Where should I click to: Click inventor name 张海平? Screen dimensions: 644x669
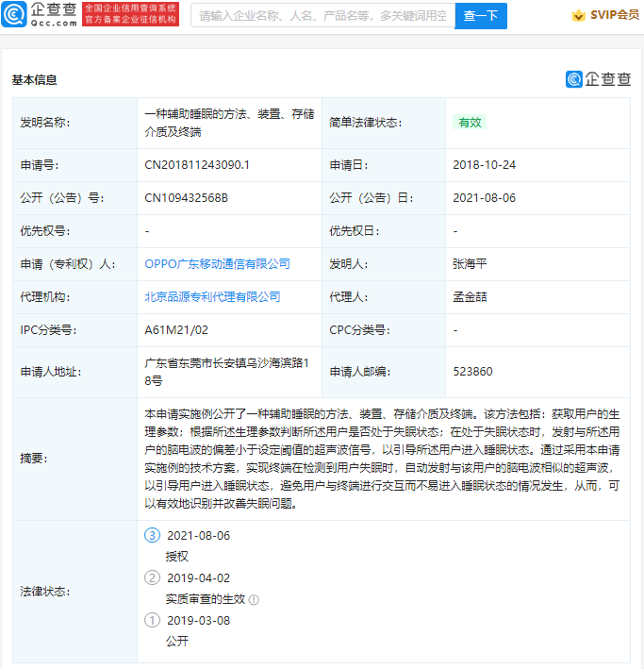click(x=470, y=264)
